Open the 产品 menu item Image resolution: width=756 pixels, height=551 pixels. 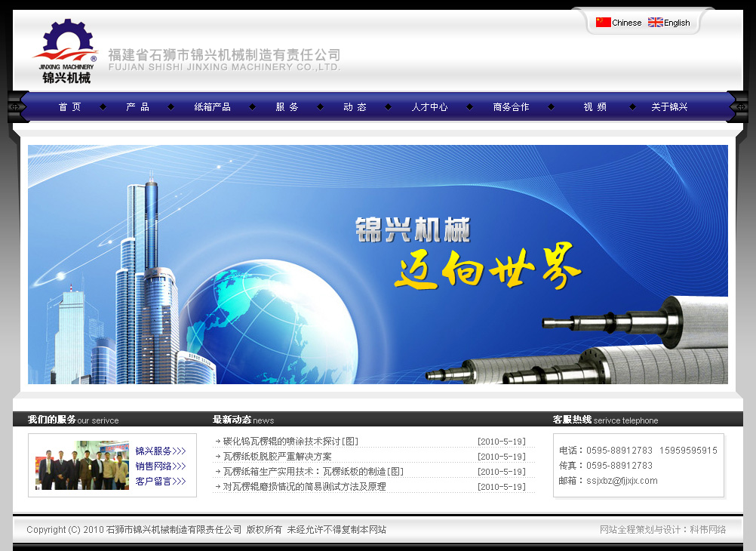point(137,107)
